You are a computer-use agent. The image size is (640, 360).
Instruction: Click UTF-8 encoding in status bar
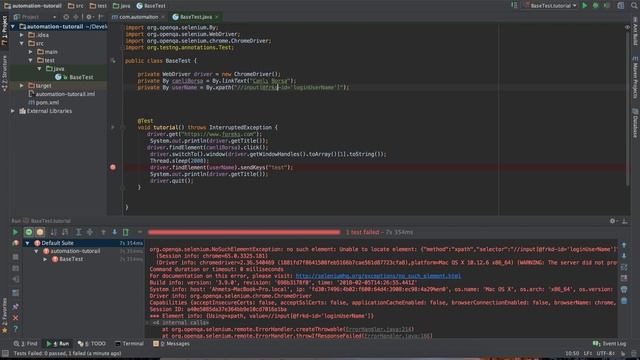605,353
